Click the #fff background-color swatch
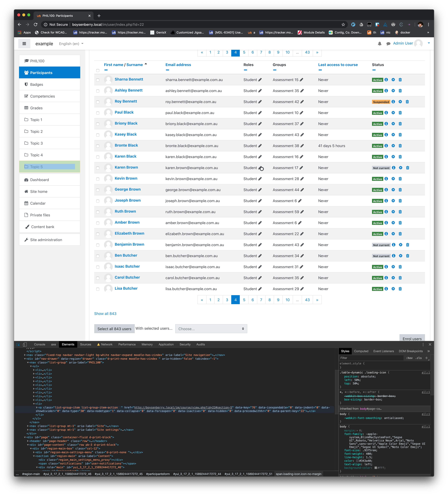 click(376, 468)
